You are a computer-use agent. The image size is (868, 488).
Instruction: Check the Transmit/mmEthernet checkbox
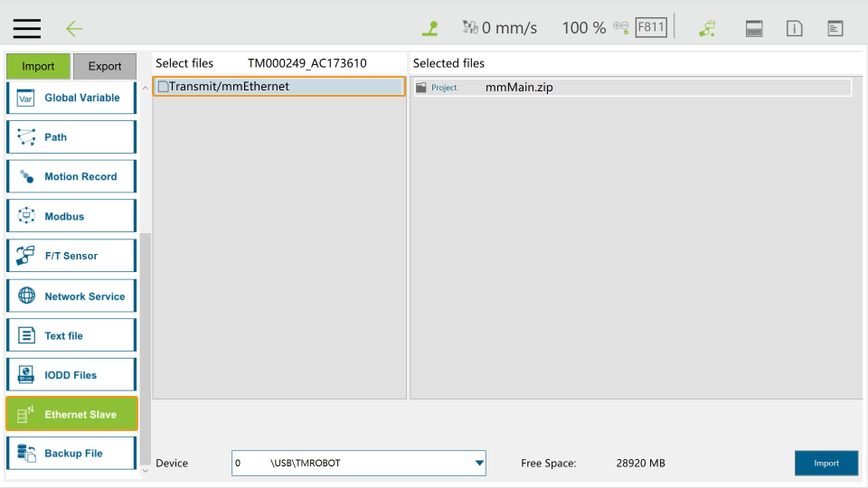pos(163,87)
